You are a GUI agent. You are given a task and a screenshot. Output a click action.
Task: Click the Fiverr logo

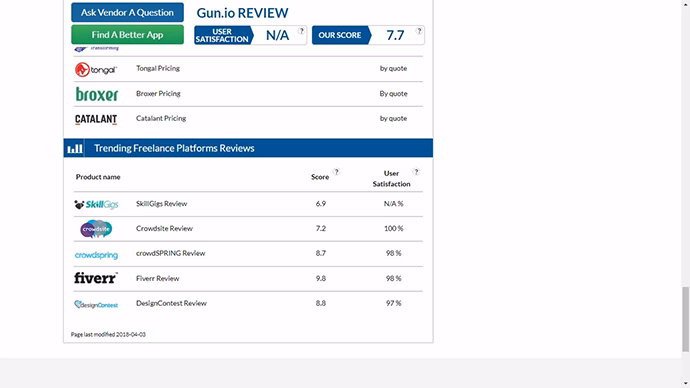[x=95, y=278]
